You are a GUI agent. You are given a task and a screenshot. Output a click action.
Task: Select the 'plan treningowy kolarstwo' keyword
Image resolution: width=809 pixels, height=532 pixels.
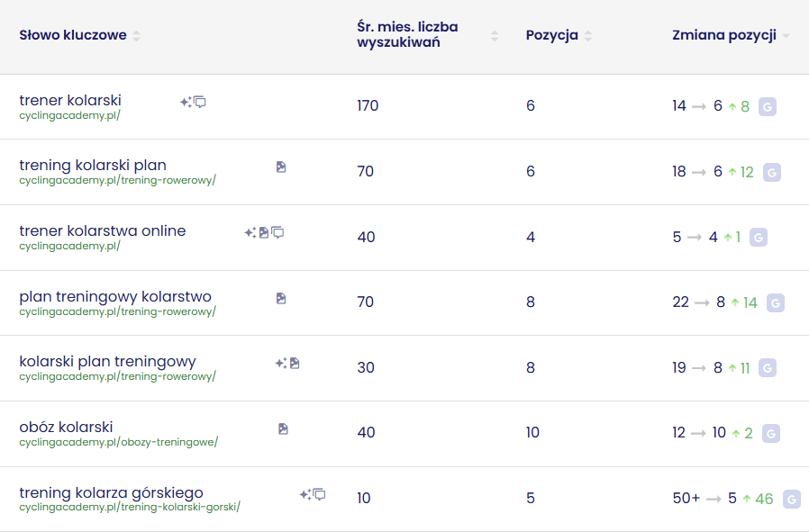(115, 296)
